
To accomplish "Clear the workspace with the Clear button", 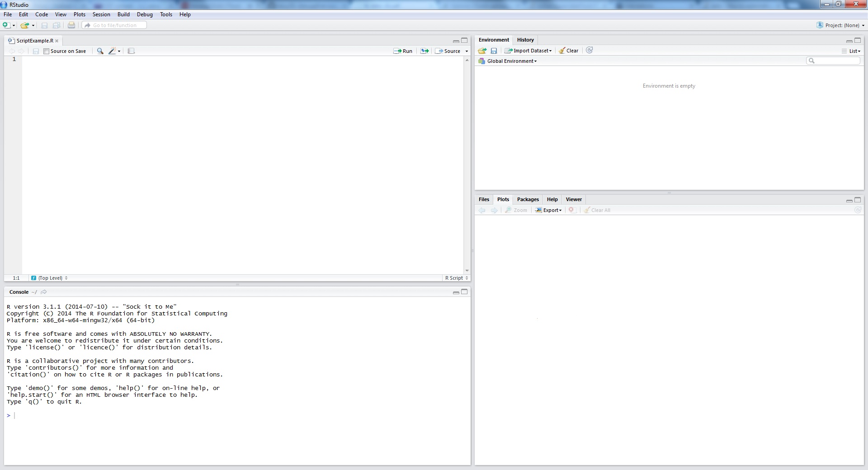I will (x=568, y=51).
